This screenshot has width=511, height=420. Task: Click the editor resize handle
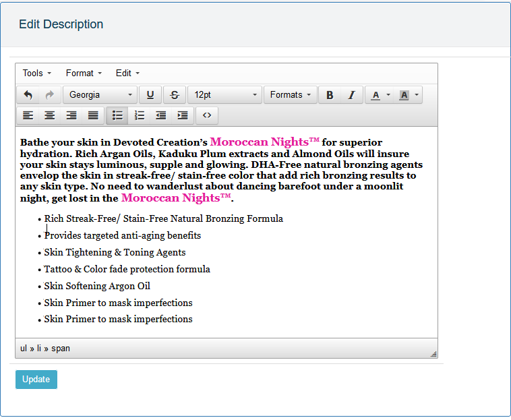[433, 354]
